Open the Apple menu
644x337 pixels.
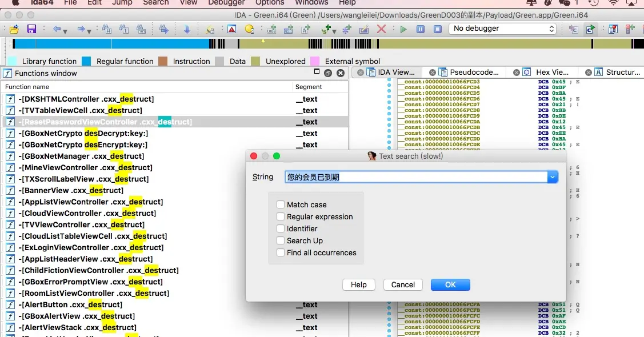15,2
